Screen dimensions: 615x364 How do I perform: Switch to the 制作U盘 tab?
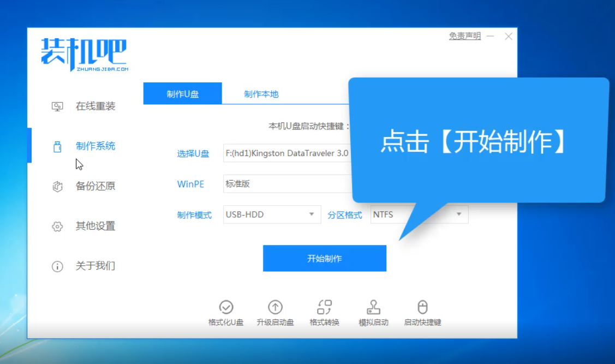point(182,93)
